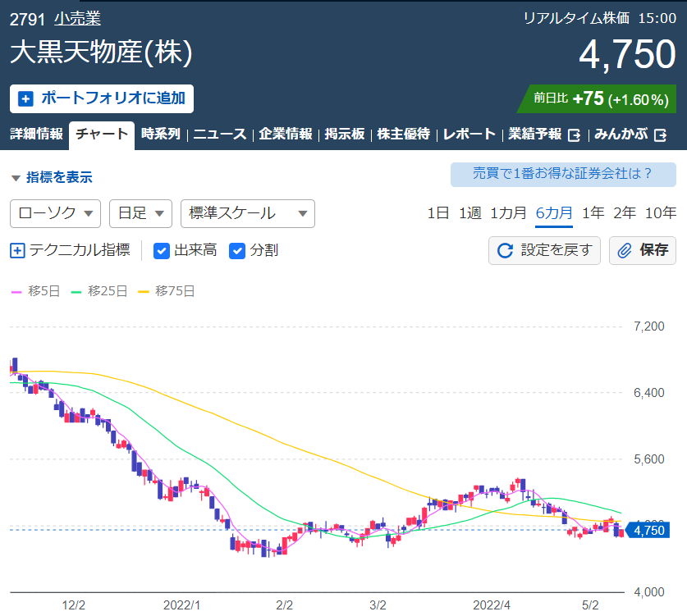Screen dimensions: 687x616
Task: Open the 日足 interval dropdown
Action: [x=140, y=213]
